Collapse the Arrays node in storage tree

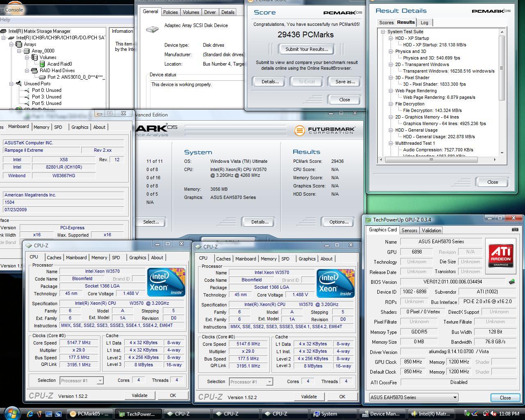pos(12,44)
